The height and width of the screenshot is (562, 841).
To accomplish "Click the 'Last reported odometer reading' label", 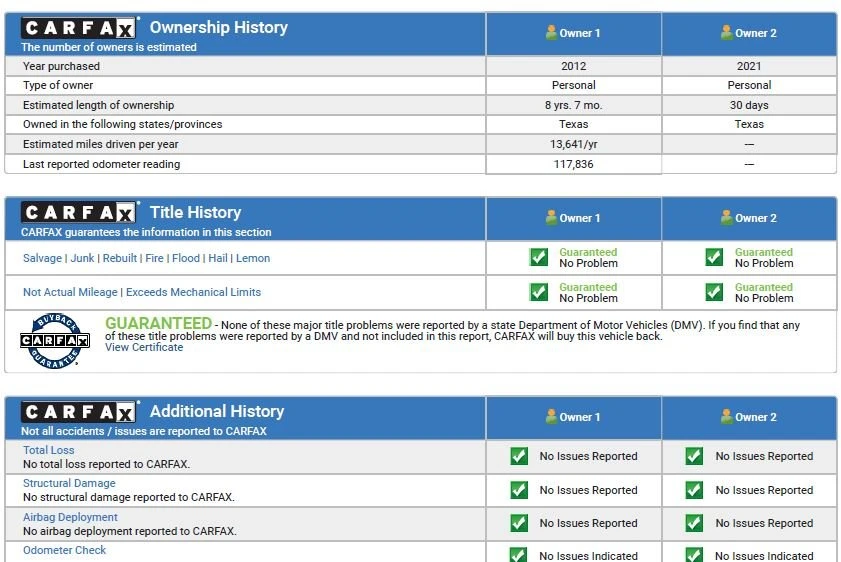I will coord(101,164).
